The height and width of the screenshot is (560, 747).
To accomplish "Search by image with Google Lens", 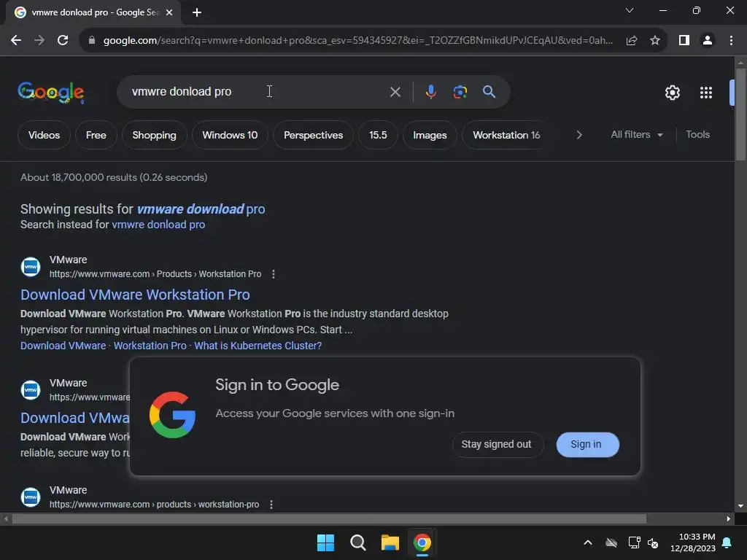I will [460, 92].
